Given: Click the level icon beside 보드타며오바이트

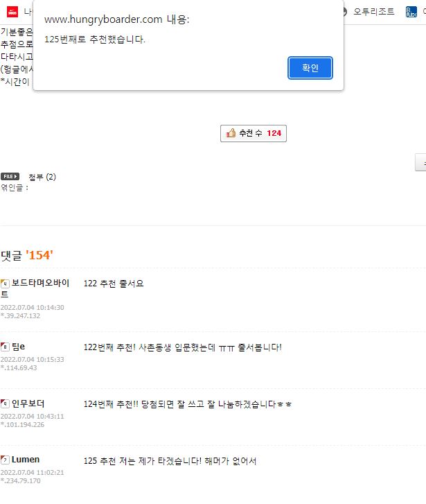Looking at the screenshot, I should pos(5,284).
